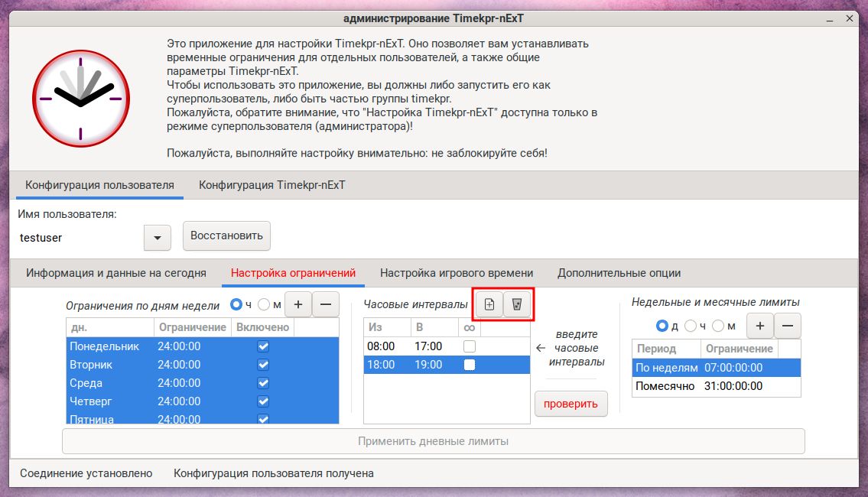Click the add hour interval icon

(489, 305)
